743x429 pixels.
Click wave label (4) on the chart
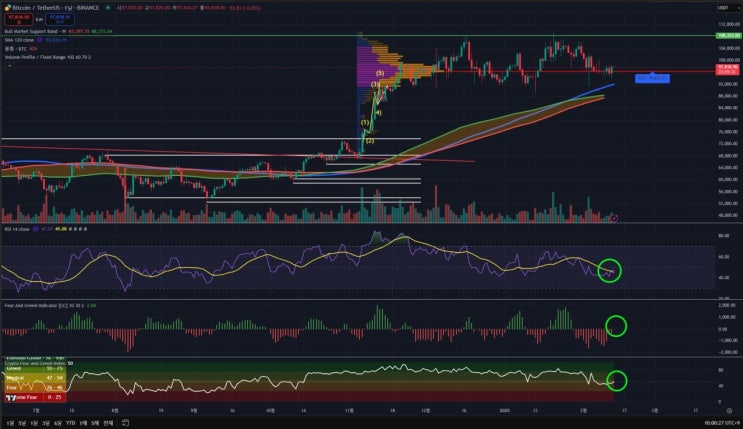click(378, 113)
